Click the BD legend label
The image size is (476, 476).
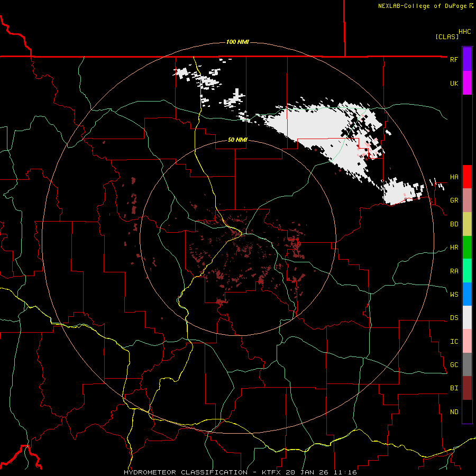454,224
